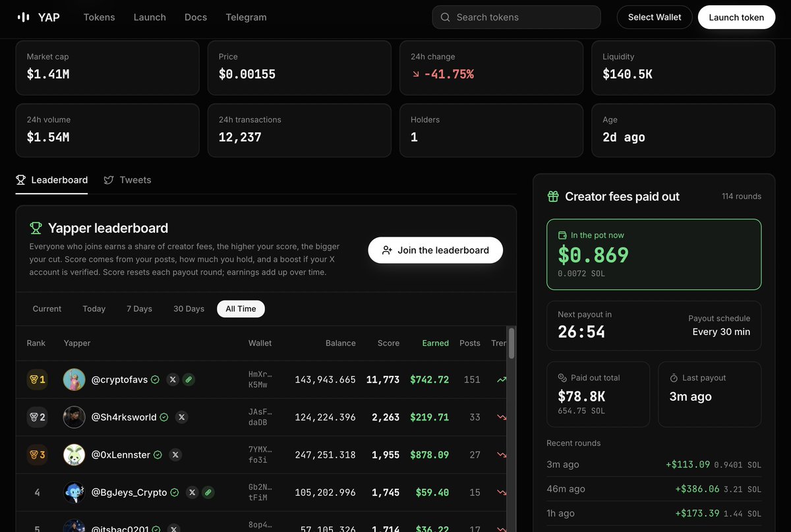Click verified checkmark next to @0xLennster
Image resolution: width=791 pixels, height=532 pixels.
(x=158, y=455)
